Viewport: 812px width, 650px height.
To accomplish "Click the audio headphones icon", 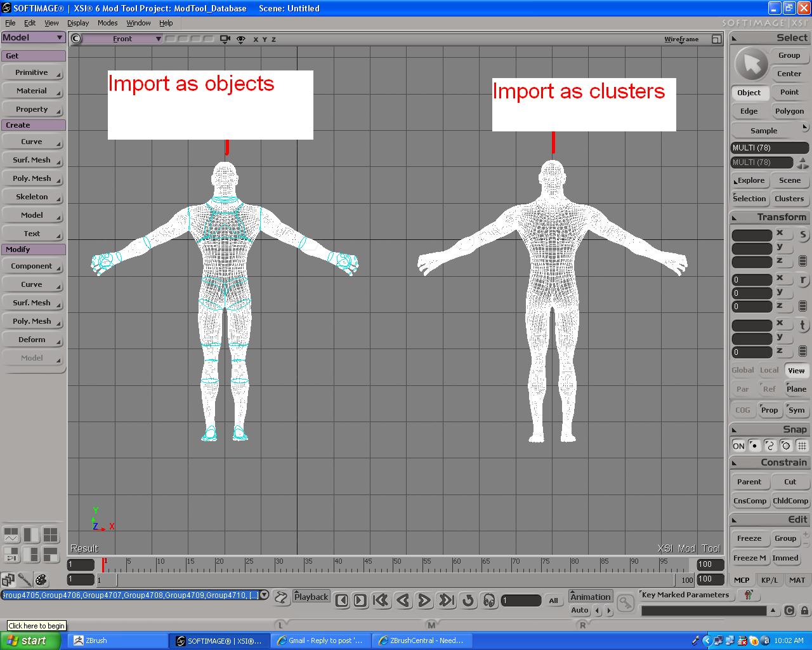I will tap(489, 600).
